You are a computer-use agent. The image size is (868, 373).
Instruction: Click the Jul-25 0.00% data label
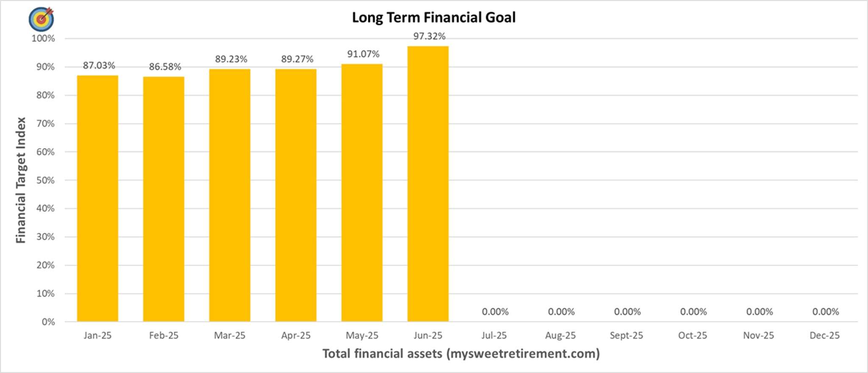pyautogui.click(x=495, y=312)
